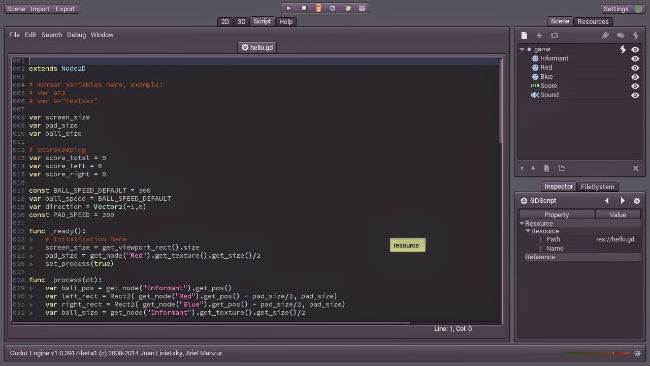This screenshot has width=650, height=366.
Task: Open the script editor File menu
Action: (15, 35)
